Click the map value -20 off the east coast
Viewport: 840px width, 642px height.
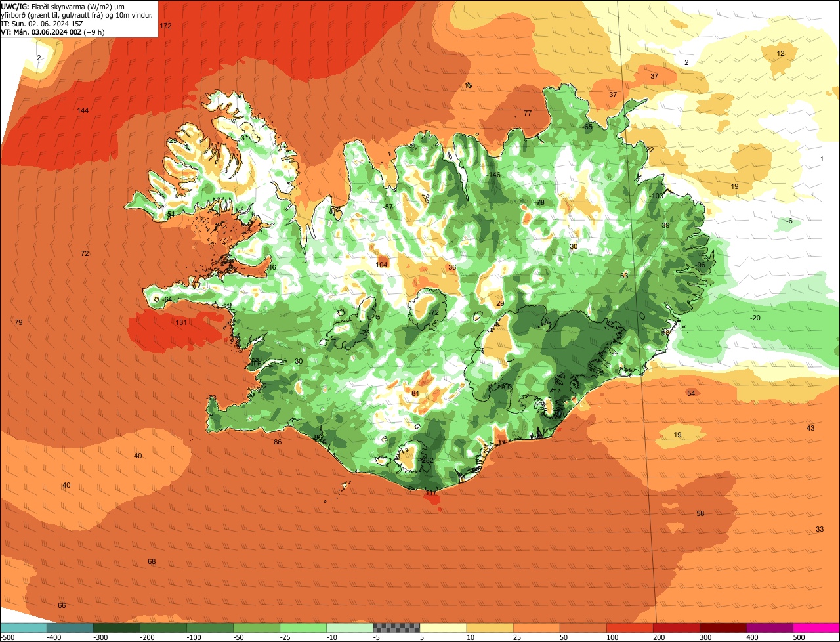pos(755,318)
